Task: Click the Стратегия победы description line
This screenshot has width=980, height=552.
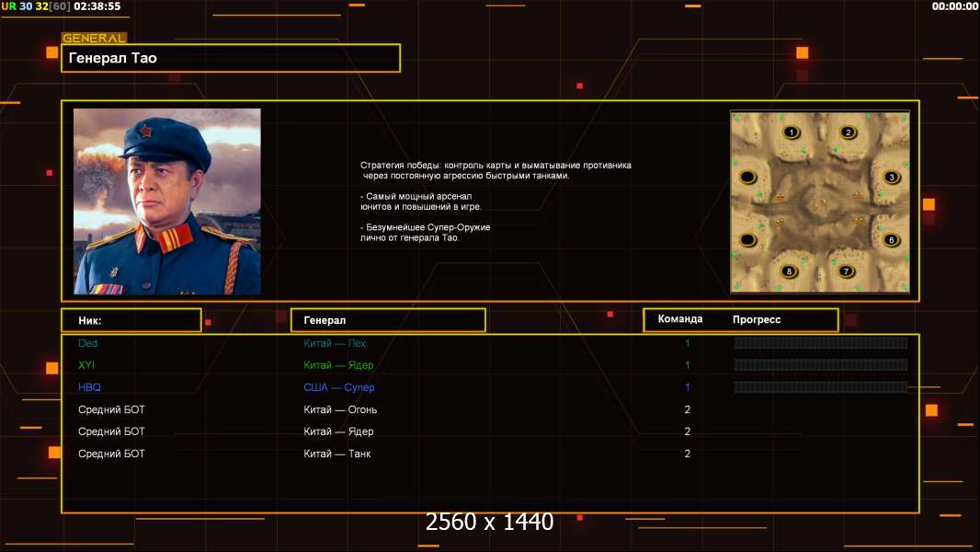Action: pyautogui.click(x=496, y=170)
